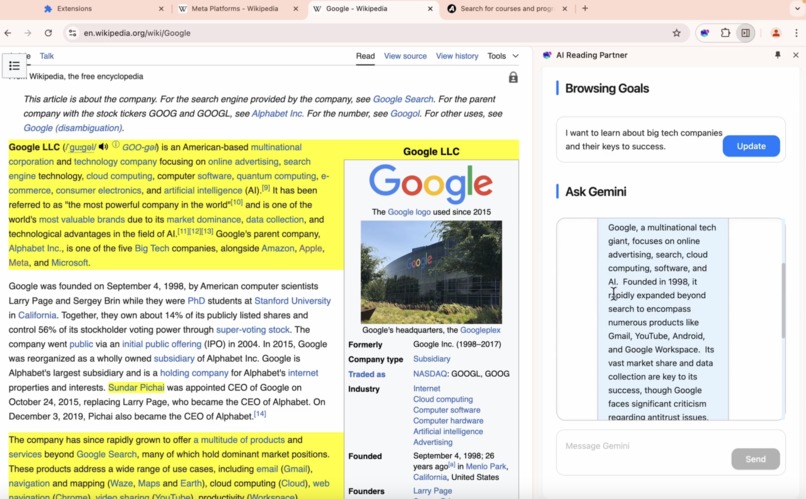Follow the initial public offering link
Image resolution: width=806 pixels, height=499 pixels.
[x=161, y=344]
